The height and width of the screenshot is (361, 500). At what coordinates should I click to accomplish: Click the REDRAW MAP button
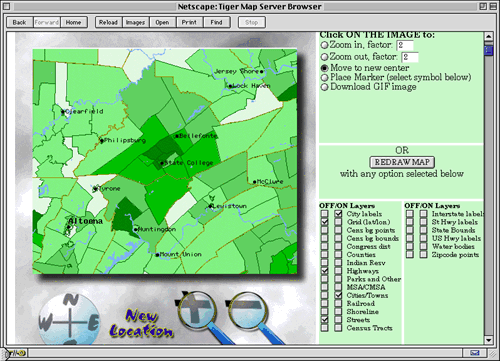[402, 162]
